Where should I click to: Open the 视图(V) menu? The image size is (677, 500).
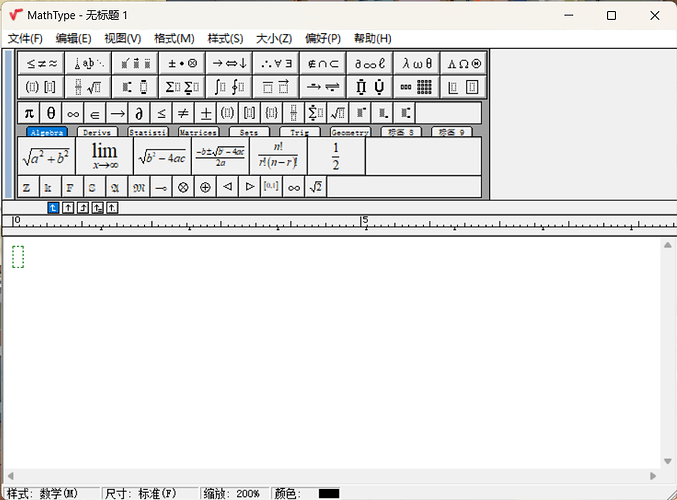click(123, 39)
